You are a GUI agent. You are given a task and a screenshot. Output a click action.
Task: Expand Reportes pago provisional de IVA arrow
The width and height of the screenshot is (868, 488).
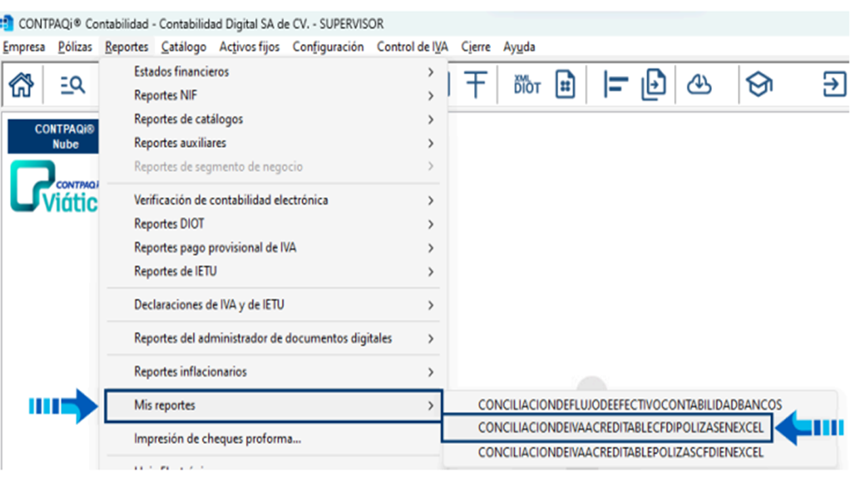point(431,248)
